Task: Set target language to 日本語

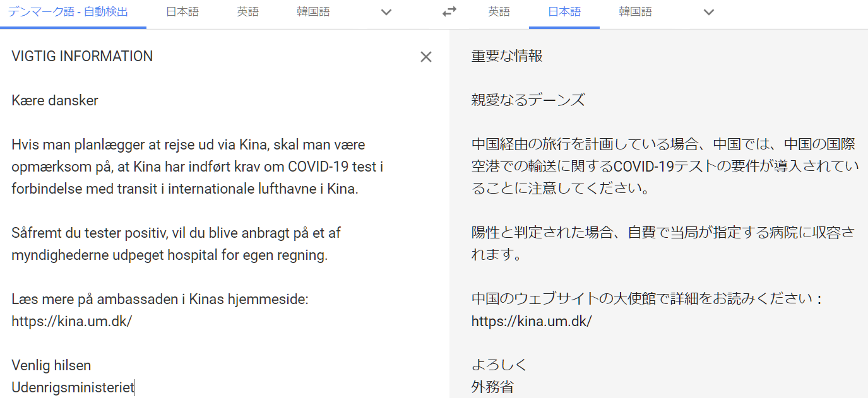Action: (x=564, y=12)
